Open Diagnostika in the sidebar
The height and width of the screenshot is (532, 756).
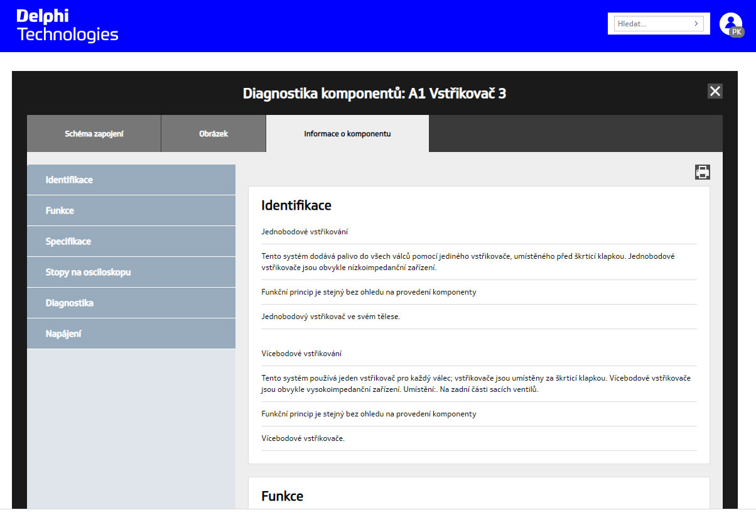click(x=131, y=303)
